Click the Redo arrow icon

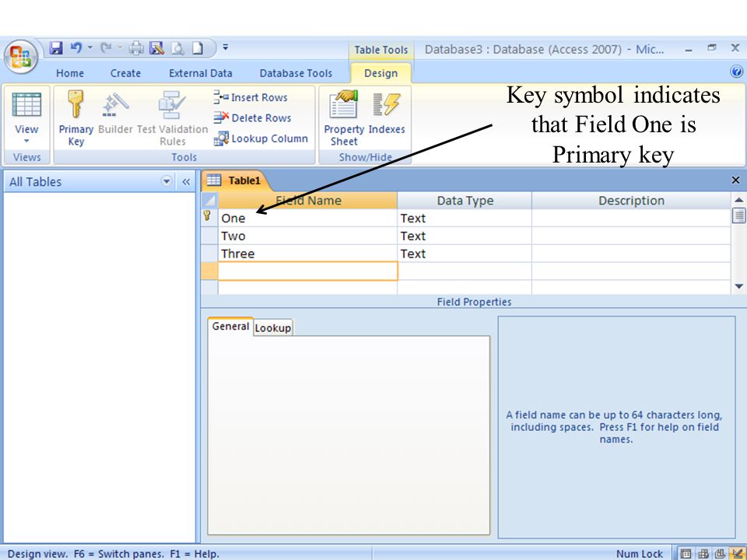click(106, 47)
